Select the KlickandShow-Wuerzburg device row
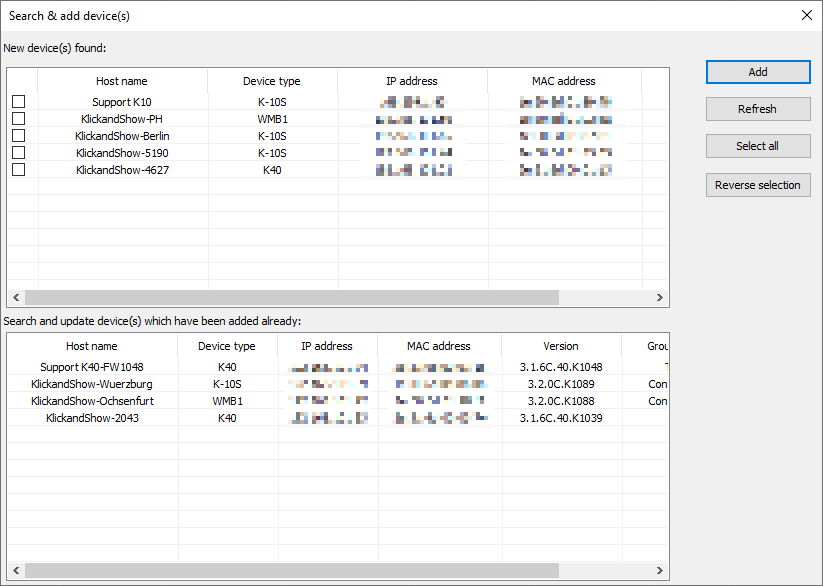This screenshot has width=823, height=586. click(92, 384)
